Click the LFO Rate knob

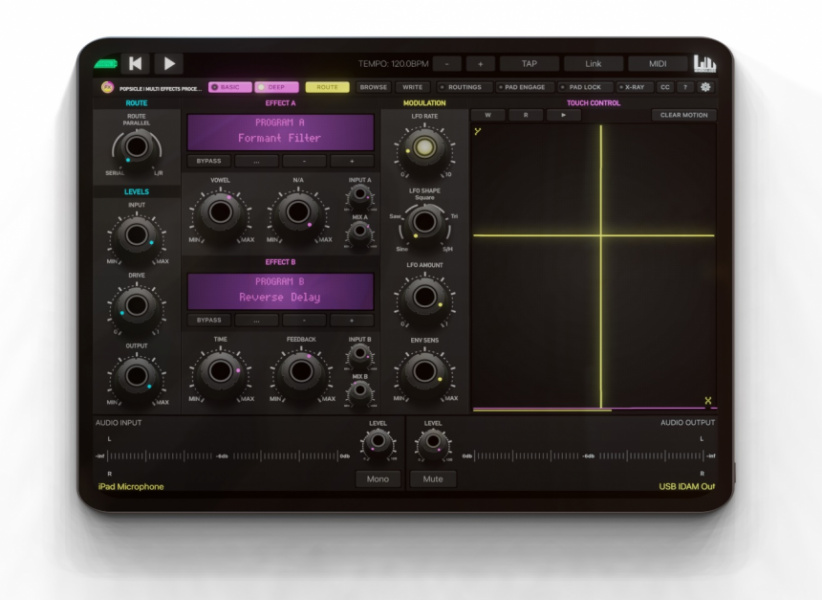tap(426, 150)
